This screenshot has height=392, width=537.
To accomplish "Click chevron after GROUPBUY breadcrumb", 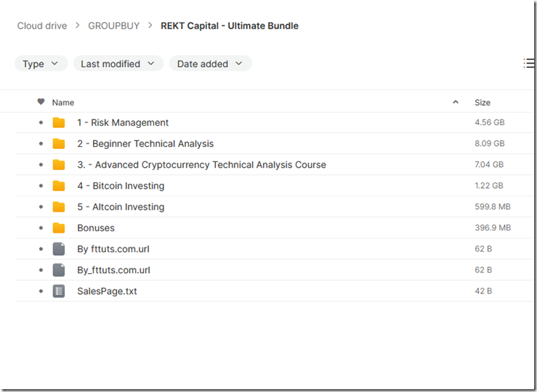I will tap(150, 25).
